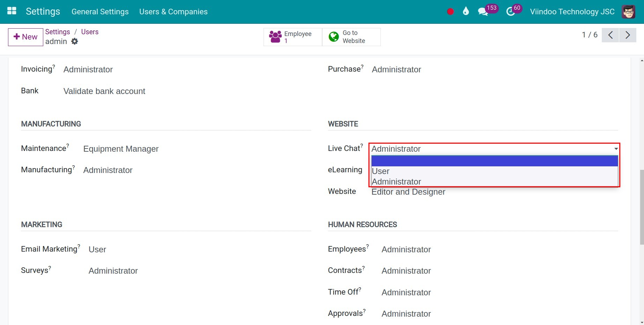Viewport: 644px width, 325px height.
Task: Click Live Chat dropdown arrow
Action: pyautogui.click(x=616, y=149)
